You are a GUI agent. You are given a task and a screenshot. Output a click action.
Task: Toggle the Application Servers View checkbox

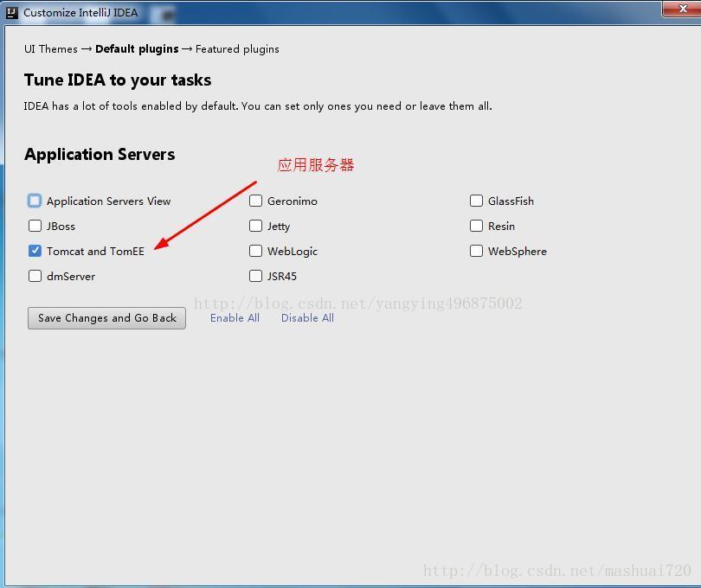35,201
